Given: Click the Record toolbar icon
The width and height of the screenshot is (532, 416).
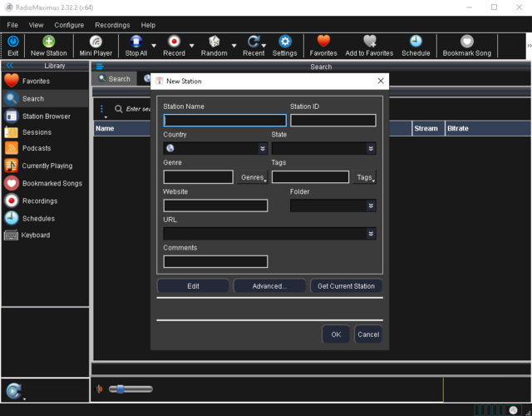Looking at the screenshot, I should [x=174, y=42].
